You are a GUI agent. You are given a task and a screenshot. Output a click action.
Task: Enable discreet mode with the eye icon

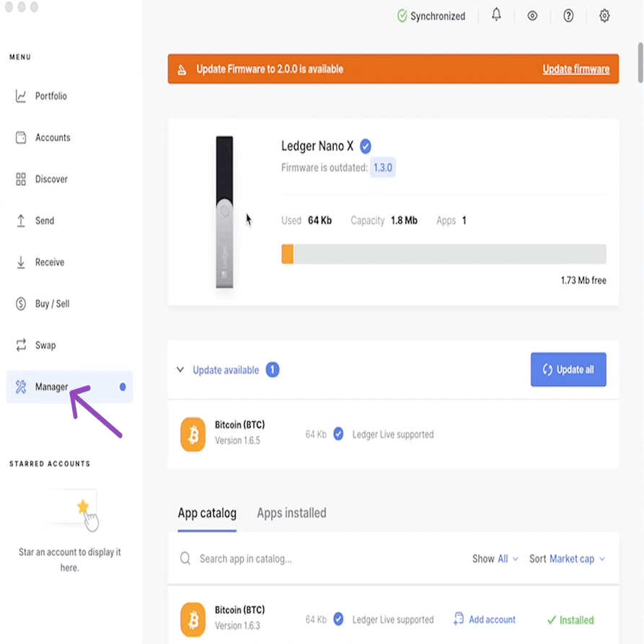(x=532, y=15)
